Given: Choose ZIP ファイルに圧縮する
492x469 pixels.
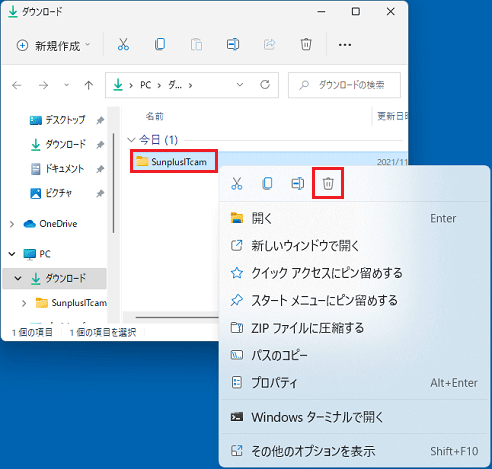Looking at the screenshot, I should coord(354,328).
